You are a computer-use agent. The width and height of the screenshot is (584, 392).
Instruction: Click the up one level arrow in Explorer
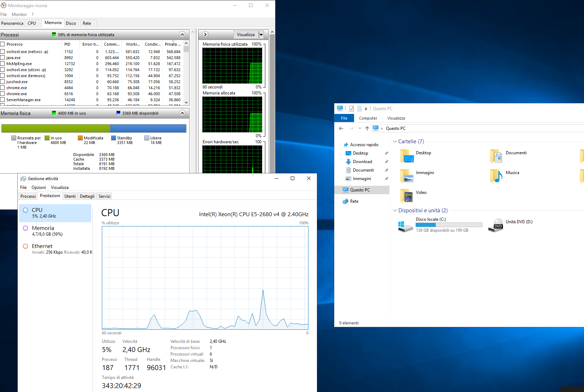click(x=367, y=128)
